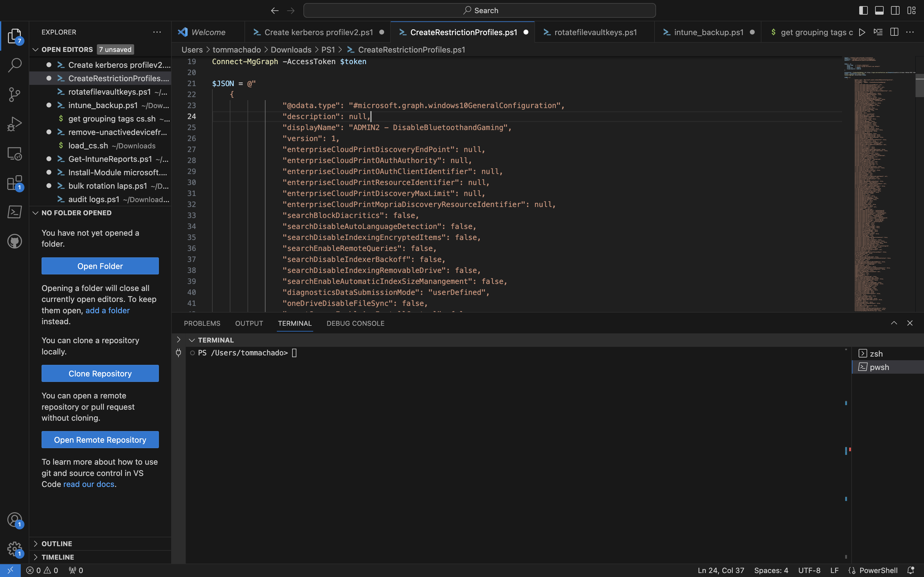
Task: Collapse the OPEN EDITORS section
Action: coord(35,49)
